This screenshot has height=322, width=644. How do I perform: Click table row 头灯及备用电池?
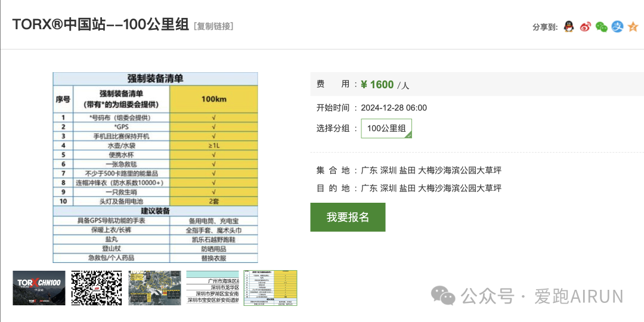[155, 202]
